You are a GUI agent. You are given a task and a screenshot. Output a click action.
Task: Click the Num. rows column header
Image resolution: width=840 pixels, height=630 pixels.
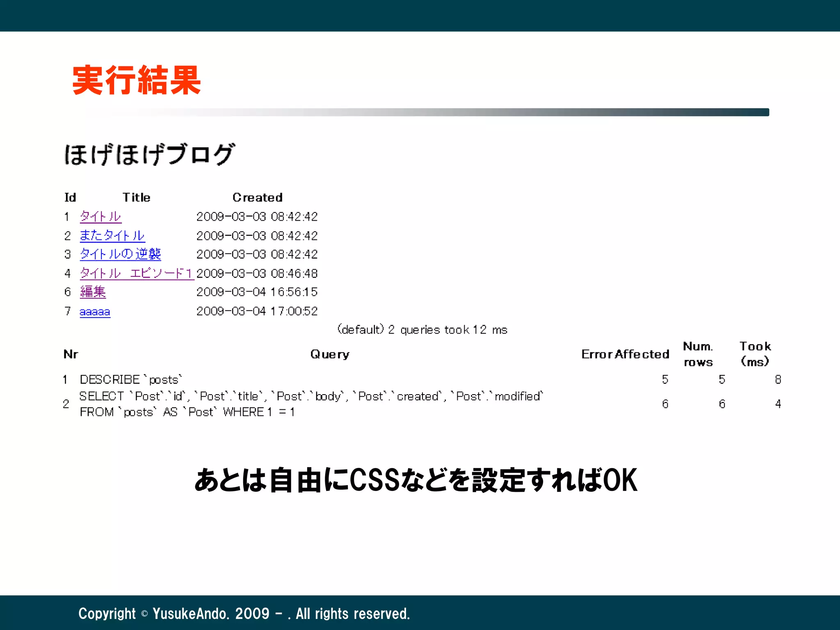point(698,354)
